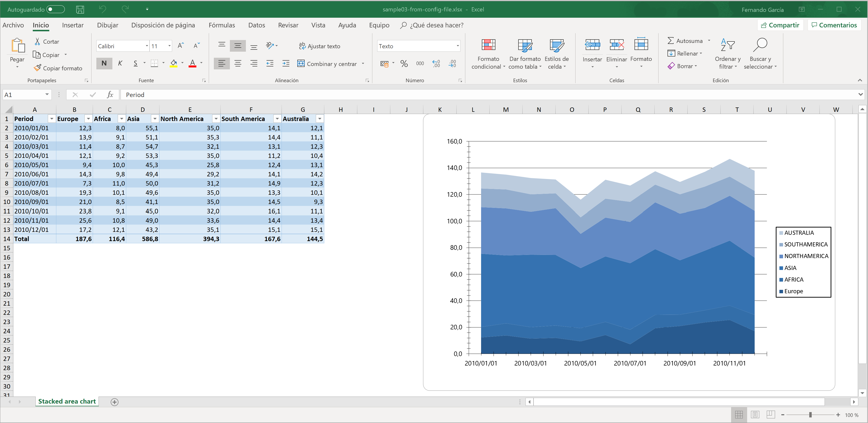Click the Save disk icon
Viewport: 868px width, 423px height.
tap(80, 9)
